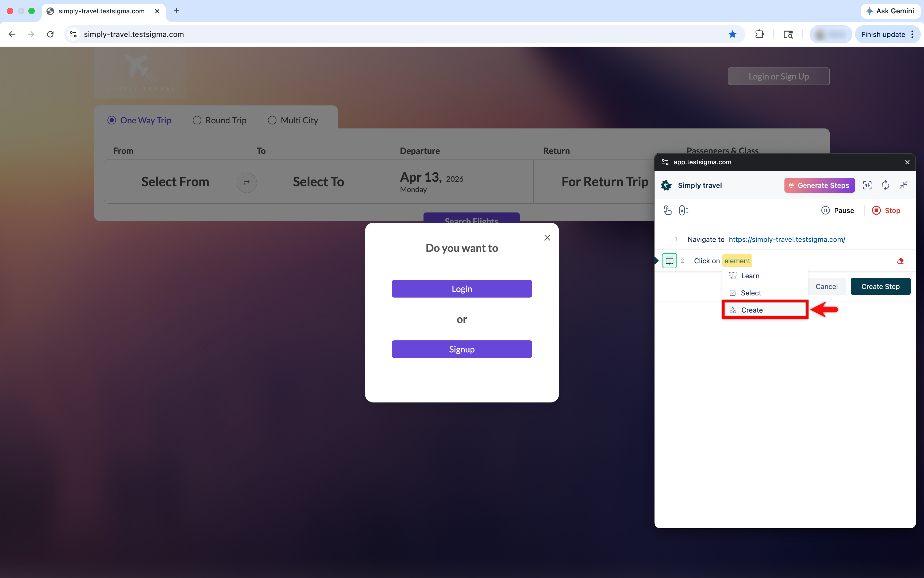Click the Cancel button
This screenshot has width=924, height=578.
point(827,286)
